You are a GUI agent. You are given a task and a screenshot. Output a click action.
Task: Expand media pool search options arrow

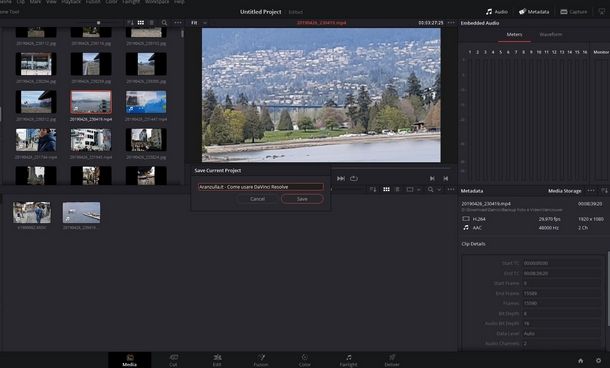(439, 190)
